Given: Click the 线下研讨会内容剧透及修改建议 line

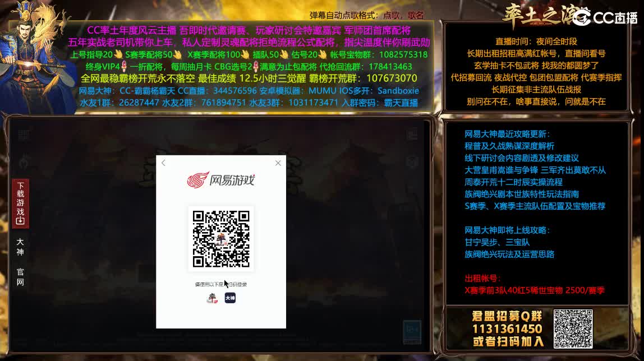Looking at the screenshot, I should [522, 158].
